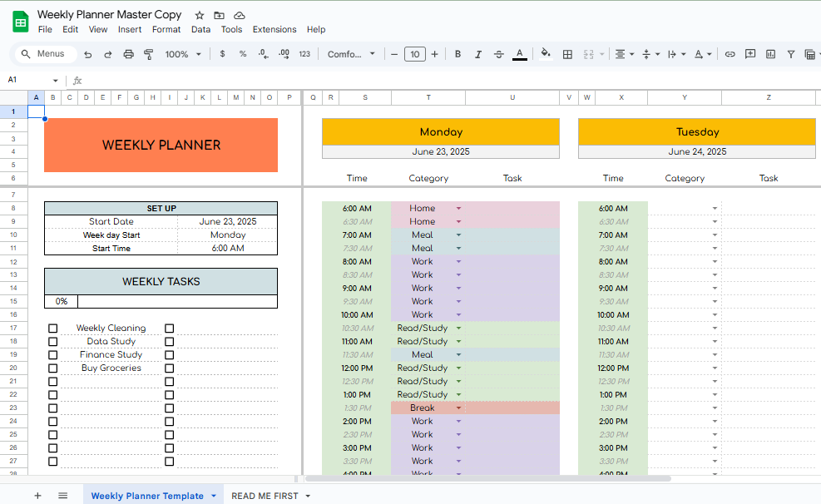821x504 pixels.
Task: Increase font size with plus
Action: pos(434,54)
